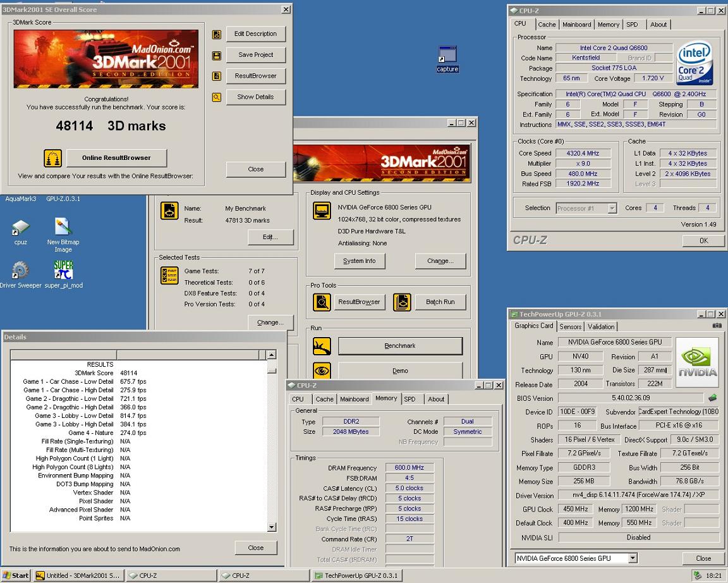The width and height of the screenshot is (728, 583).
Task: Switch to Memory tab in top CPU-Z window
Action: point(608,25)
